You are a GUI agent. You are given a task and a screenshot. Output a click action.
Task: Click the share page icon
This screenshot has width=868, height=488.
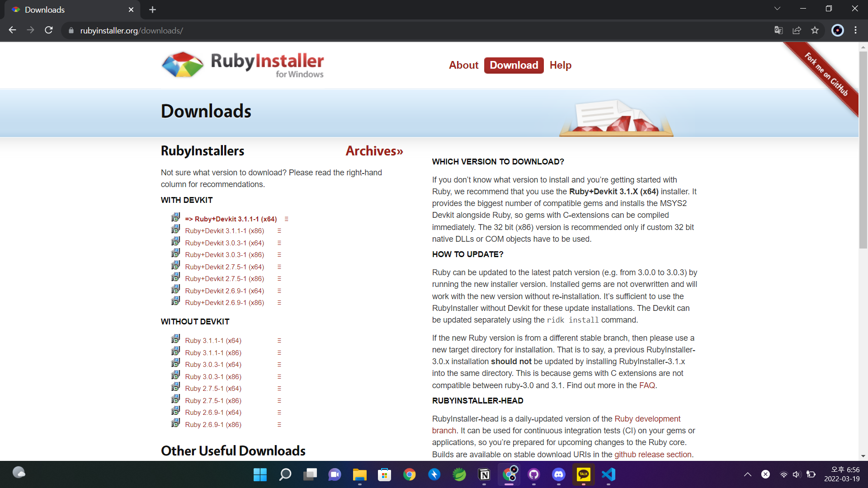tap(797, 30)
